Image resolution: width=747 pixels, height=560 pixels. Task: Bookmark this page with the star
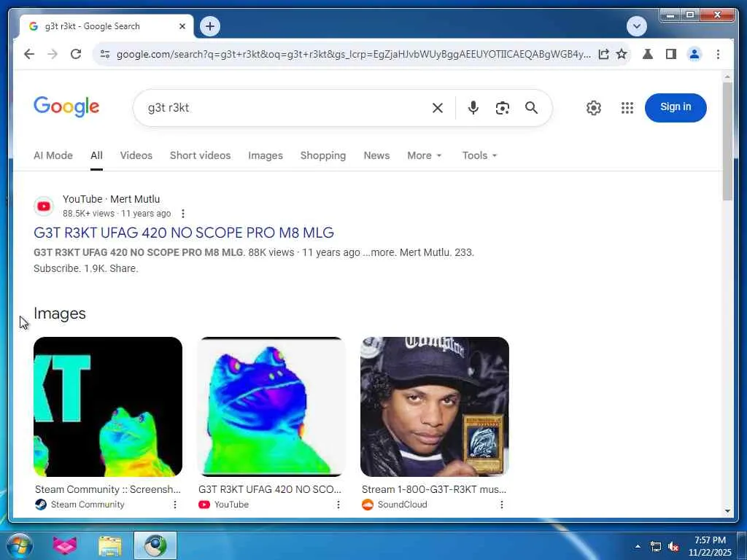622,54
